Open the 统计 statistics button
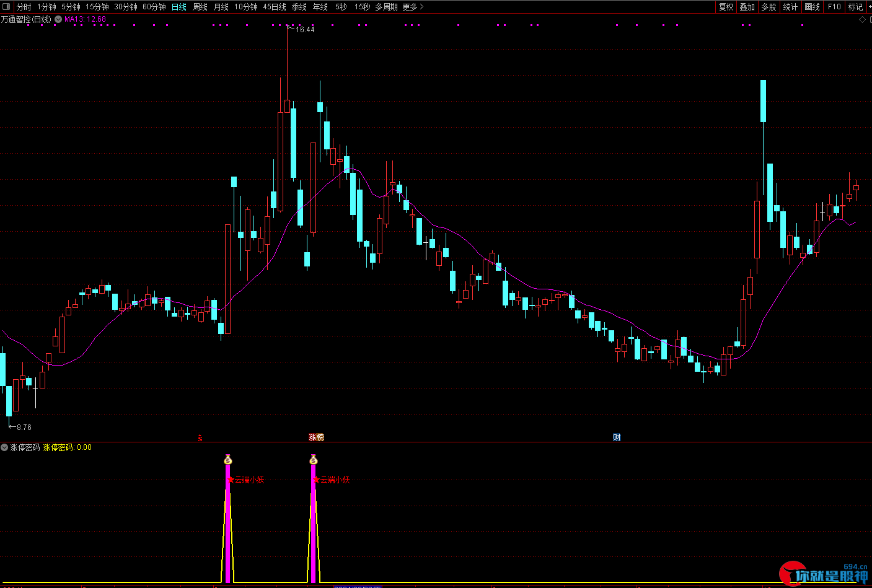The height and width of the screenshot is (588, 872). (790, 7)
